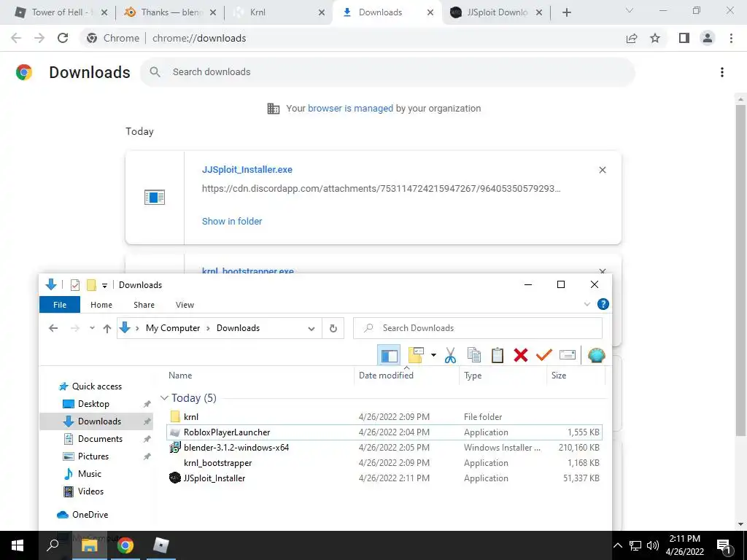
Task: Expand the Explorer address bar history dropdown
Action: [x=311, y=329]
